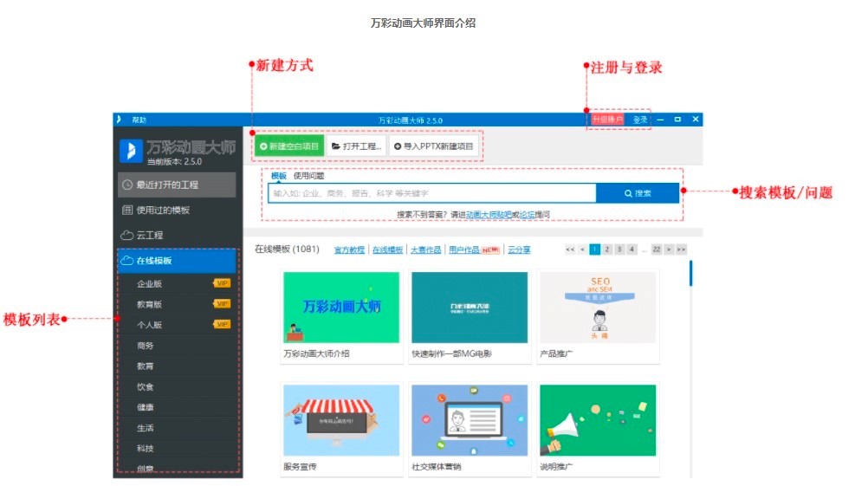
Task: Click 导入PPTX新建项目 button
Action: pyautogui.click(x=434, y=146)
